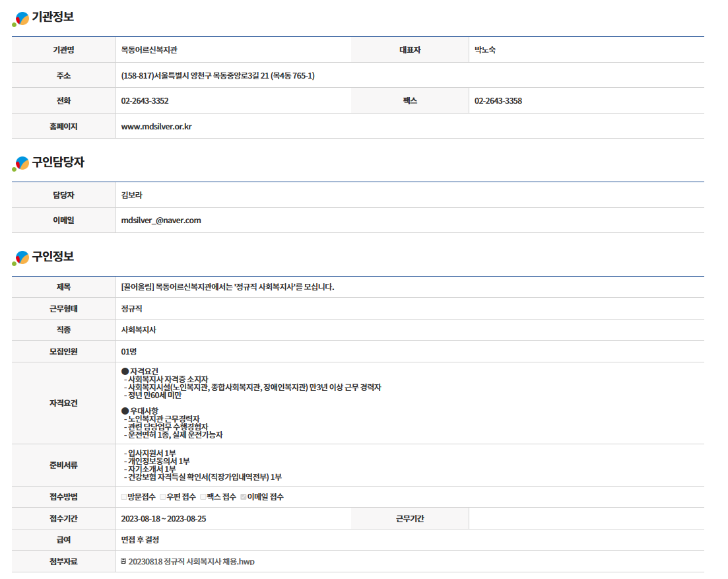Toggle the 우편 접수 checkbox

pyautogui.click(x=163, y=497)
